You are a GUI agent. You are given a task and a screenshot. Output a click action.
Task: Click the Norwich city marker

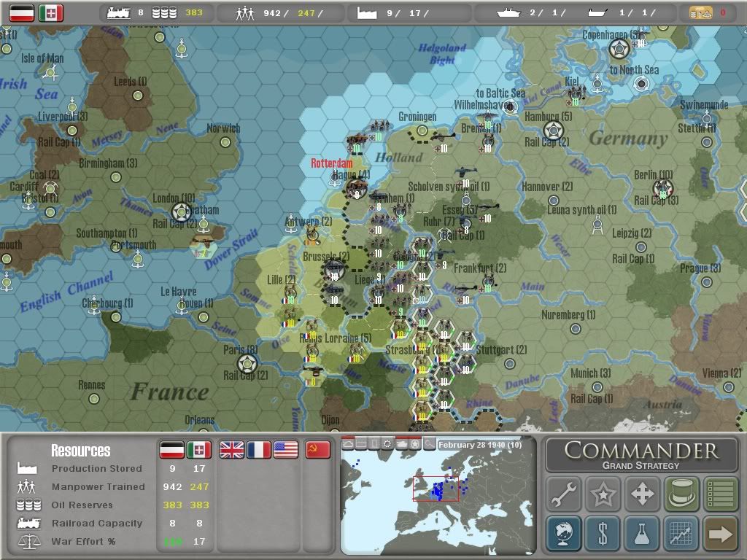pos(225,142)
